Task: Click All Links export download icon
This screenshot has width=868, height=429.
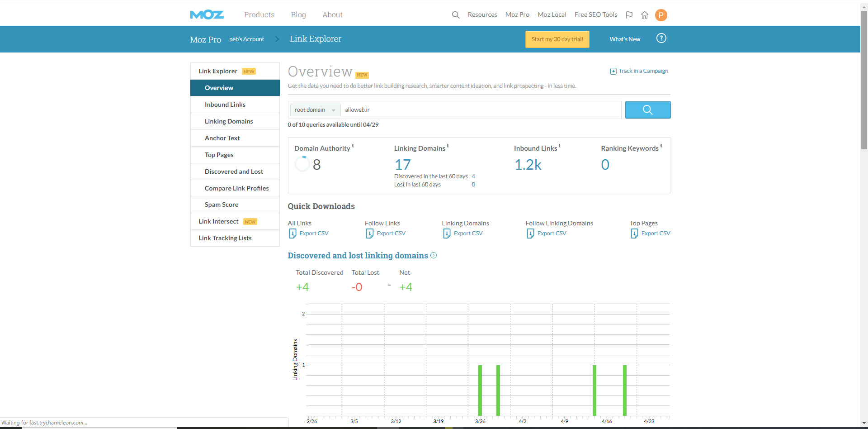Action: pos(292,234)
